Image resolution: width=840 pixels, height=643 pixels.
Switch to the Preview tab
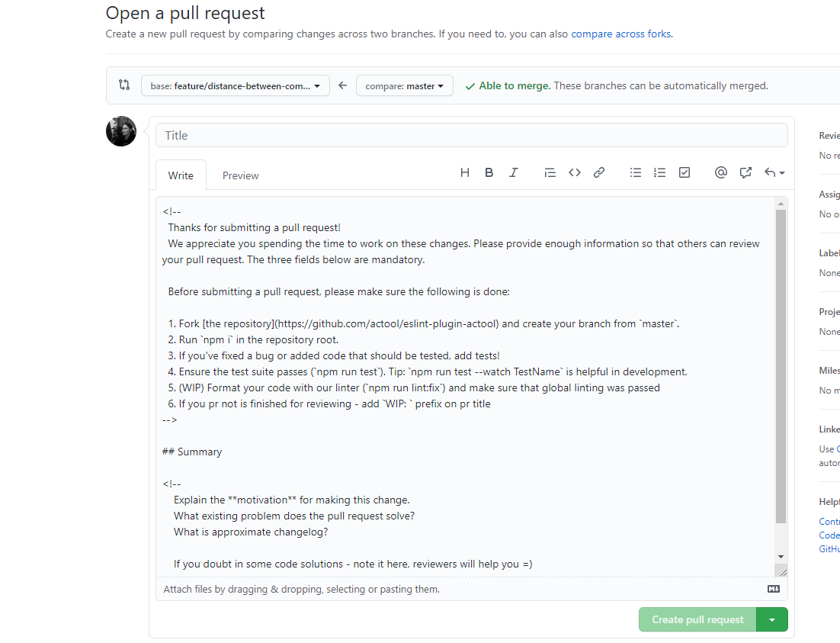coord(240,175)
